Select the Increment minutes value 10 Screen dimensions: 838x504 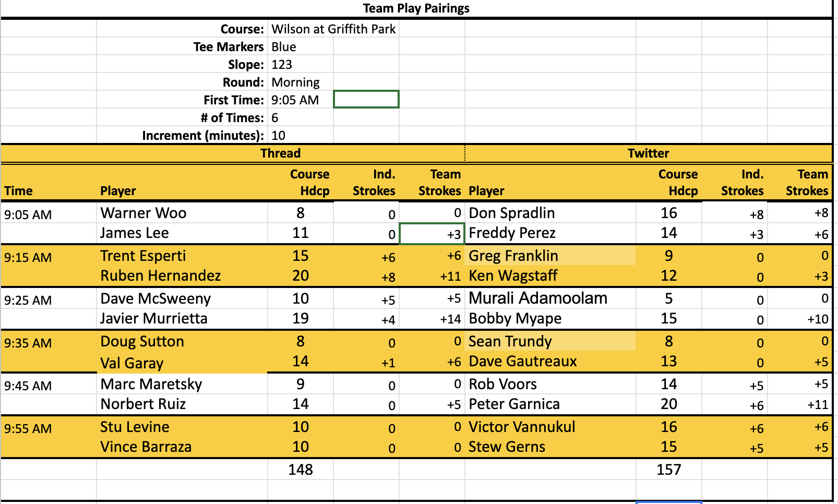tap(300, 136)
